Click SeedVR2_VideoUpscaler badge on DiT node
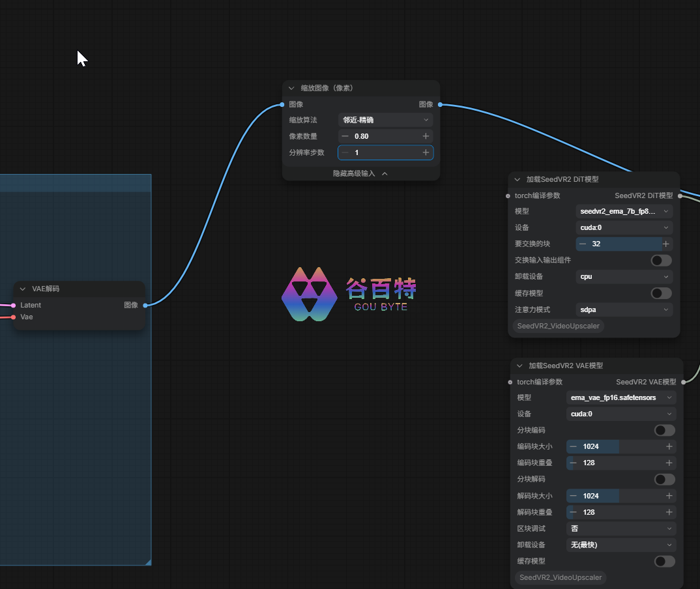This screenshot has width=700, height=589. click(x=558, y=326)
